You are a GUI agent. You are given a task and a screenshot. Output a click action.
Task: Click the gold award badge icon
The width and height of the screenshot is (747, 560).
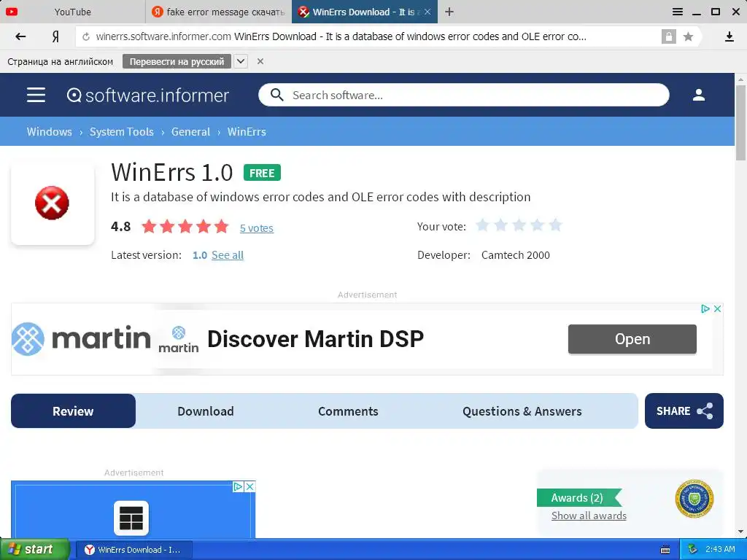coord(694,499)
